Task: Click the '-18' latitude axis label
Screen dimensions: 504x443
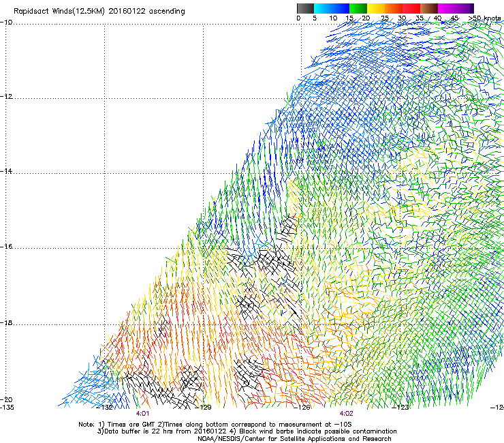Action: point(6,323)
